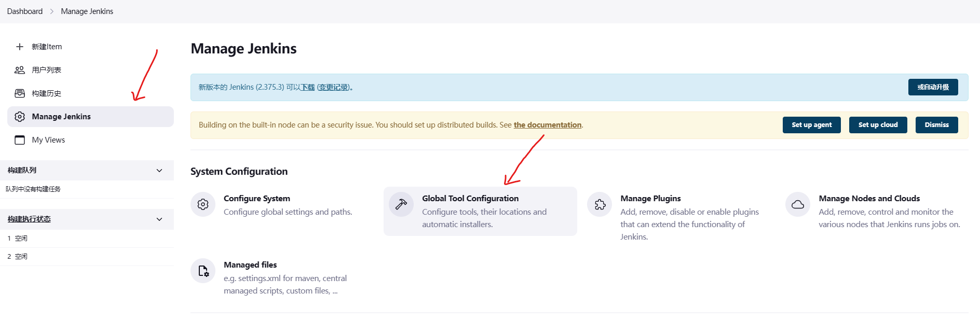980x321 pixels.
Task: Select the Manage Jenkins breadcrumb item
Action: pyautogui.click(x=87, y=11)
